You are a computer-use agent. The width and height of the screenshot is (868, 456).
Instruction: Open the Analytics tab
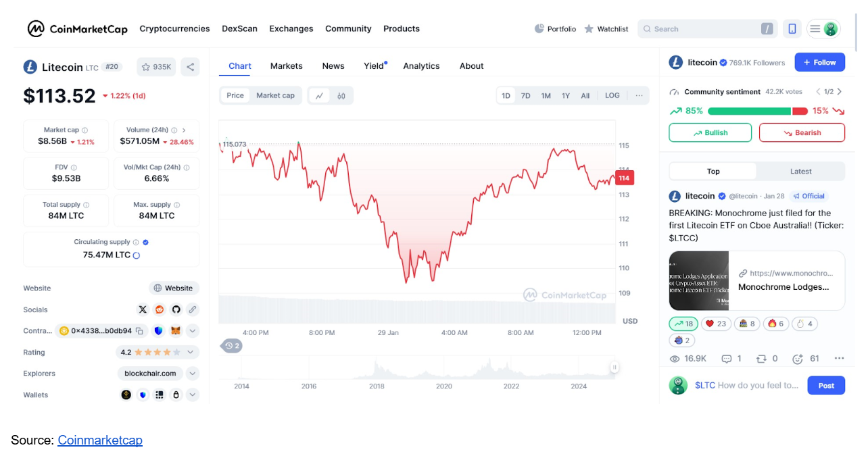[x=421, y=66]
